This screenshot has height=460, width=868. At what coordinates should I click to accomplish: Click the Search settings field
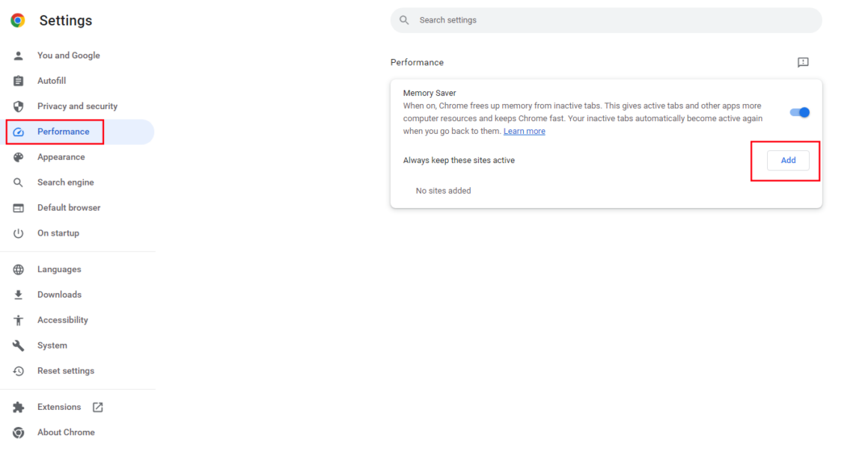point(606,20)
